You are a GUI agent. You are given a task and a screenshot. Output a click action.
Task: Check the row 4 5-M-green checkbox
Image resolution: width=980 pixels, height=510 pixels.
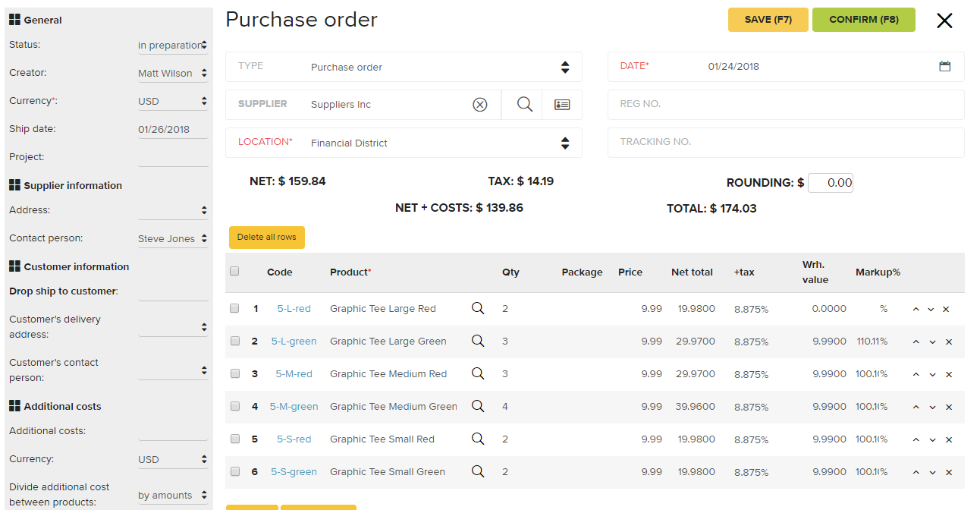coord(234,406)
